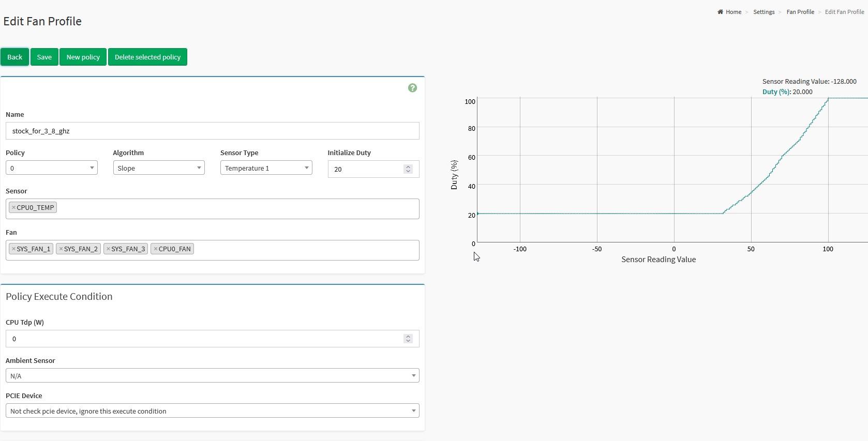Click Sensor Reading Value: -128.000 readout
The height and width of the screenshot is (441, 868).
810,81
